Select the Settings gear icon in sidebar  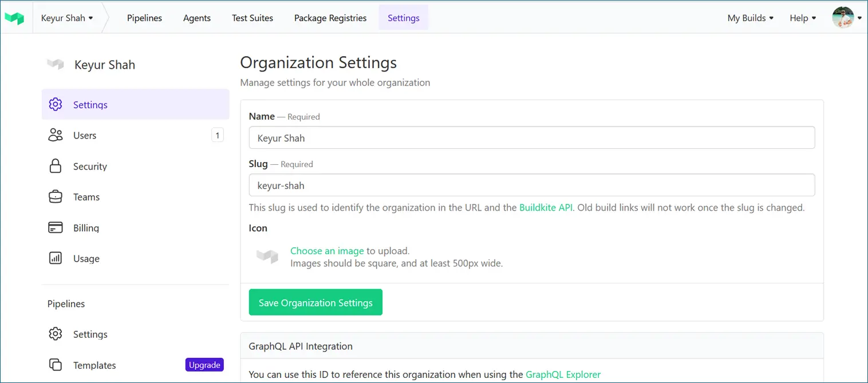(x=55, y=104)
